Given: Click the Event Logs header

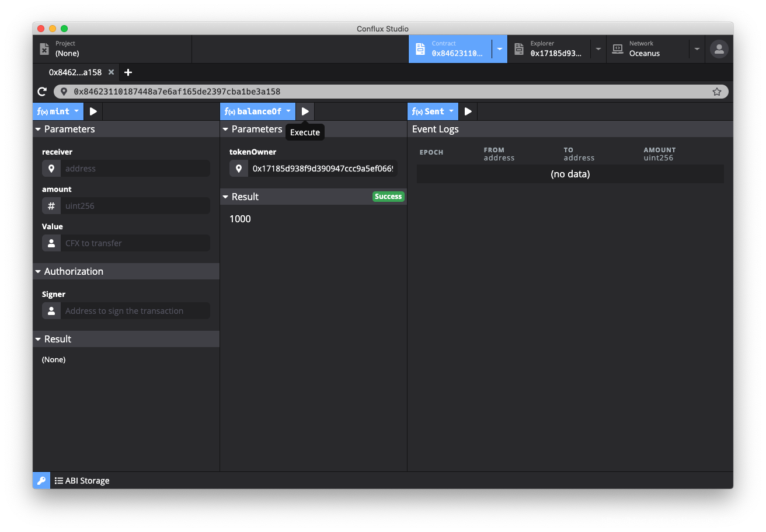Looking at the screenshot, I should point(436,129).
